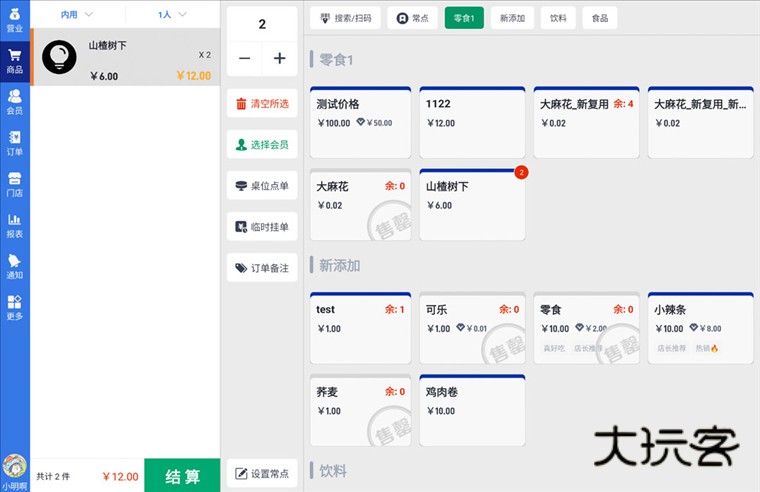View 报表 reports in sidebar

[15, 226]
